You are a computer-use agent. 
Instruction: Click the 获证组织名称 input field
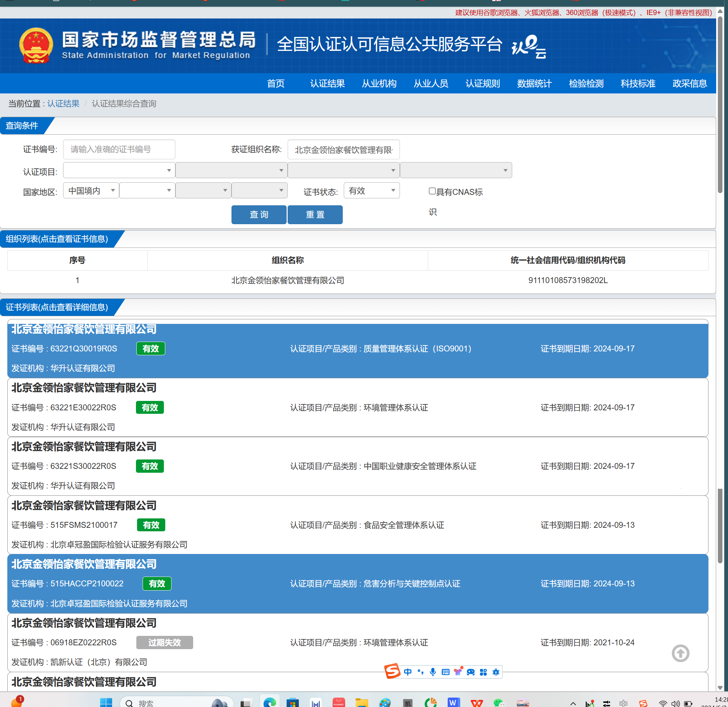click(343, 149)
